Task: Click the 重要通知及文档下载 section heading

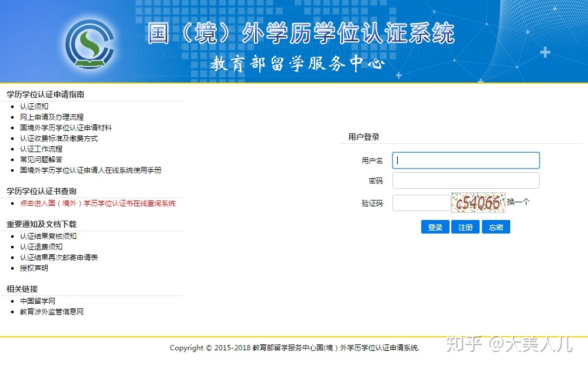Action: 42,225
